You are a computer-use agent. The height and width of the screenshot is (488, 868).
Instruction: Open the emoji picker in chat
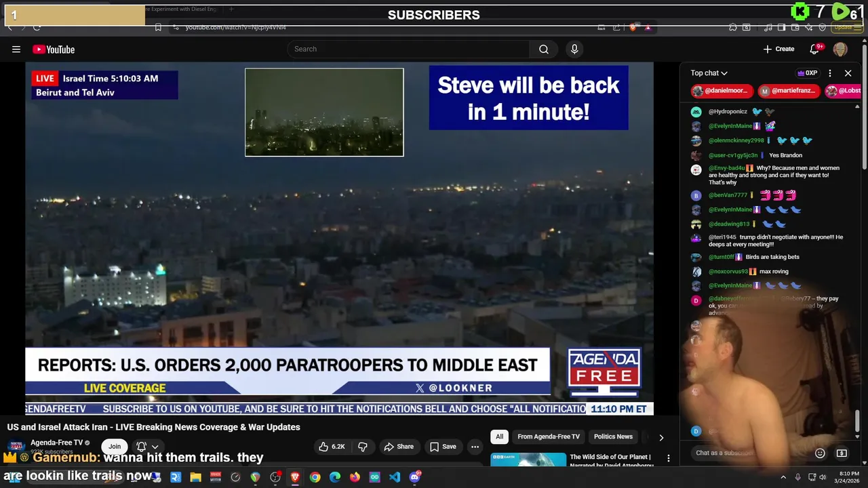pos(820,453)
